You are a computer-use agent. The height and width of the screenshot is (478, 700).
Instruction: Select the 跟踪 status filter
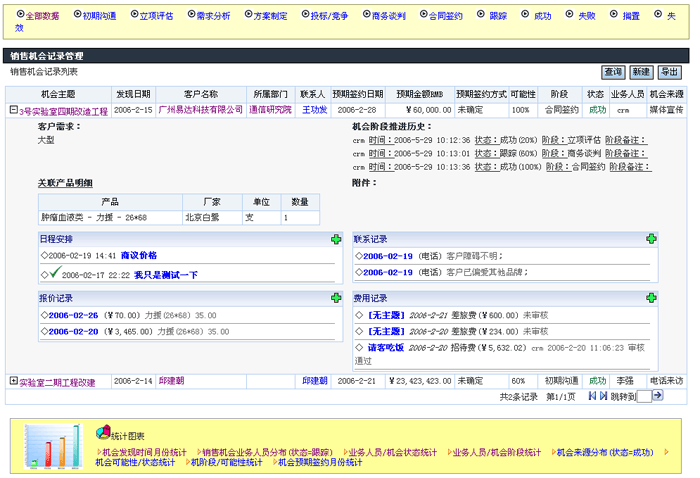point(498,16)
